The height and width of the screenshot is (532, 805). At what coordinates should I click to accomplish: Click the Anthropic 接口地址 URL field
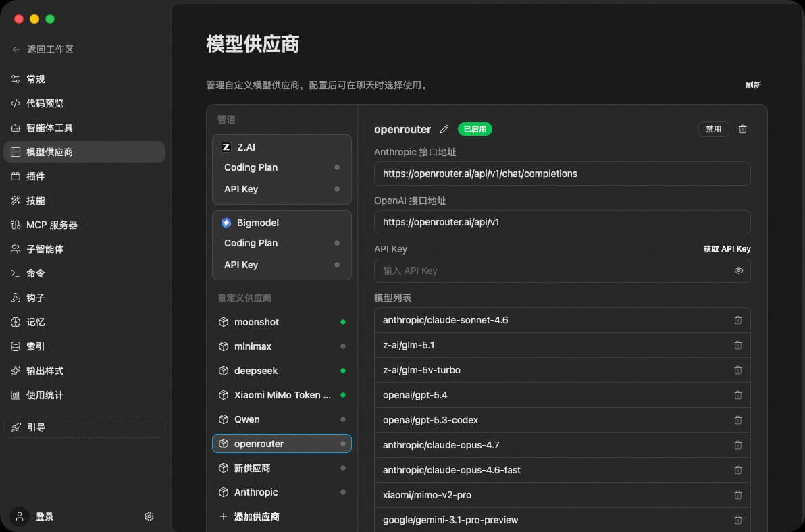[562, 174]
